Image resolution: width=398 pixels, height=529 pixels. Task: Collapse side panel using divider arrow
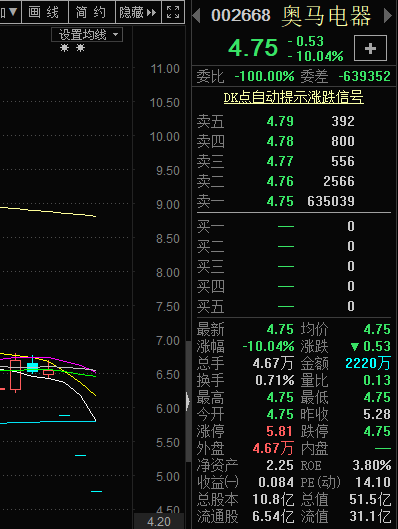188,401
